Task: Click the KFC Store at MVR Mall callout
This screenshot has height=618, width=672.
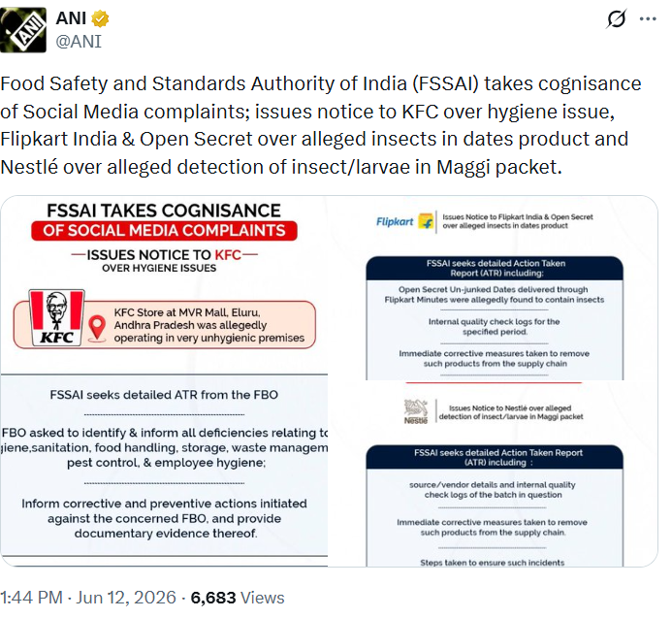Action: [x=165, y=325]
